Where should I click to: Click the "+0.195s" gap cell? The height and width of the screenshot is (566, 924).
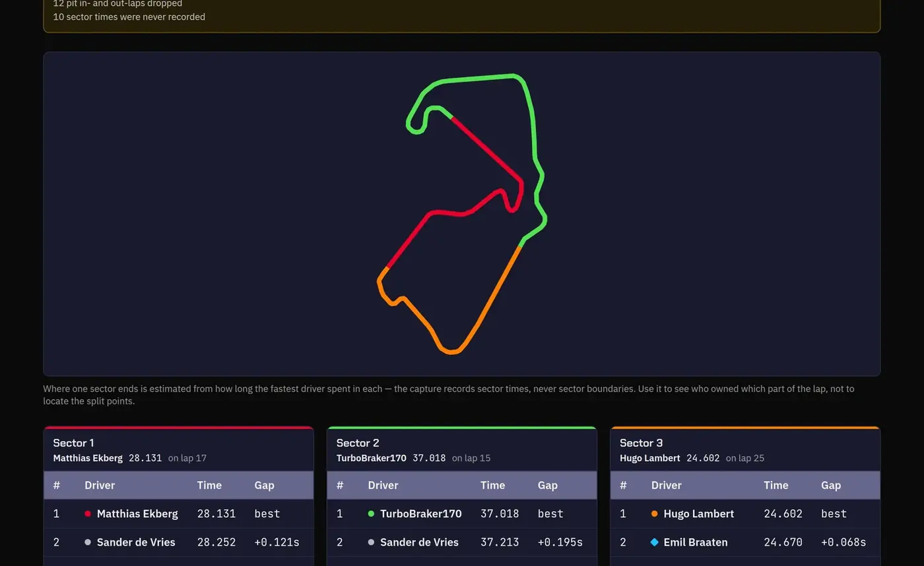pyautogui.click(x=560, y=542)
